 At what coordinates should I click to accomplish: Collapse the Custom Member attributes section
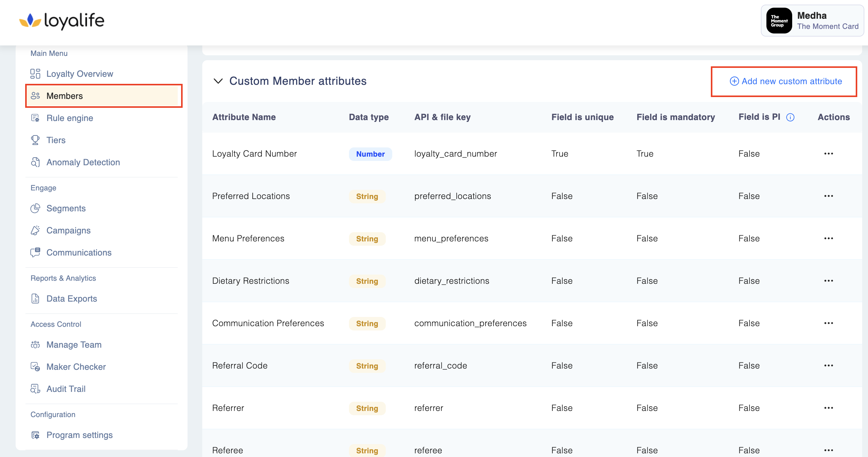[x=218, y=81]
